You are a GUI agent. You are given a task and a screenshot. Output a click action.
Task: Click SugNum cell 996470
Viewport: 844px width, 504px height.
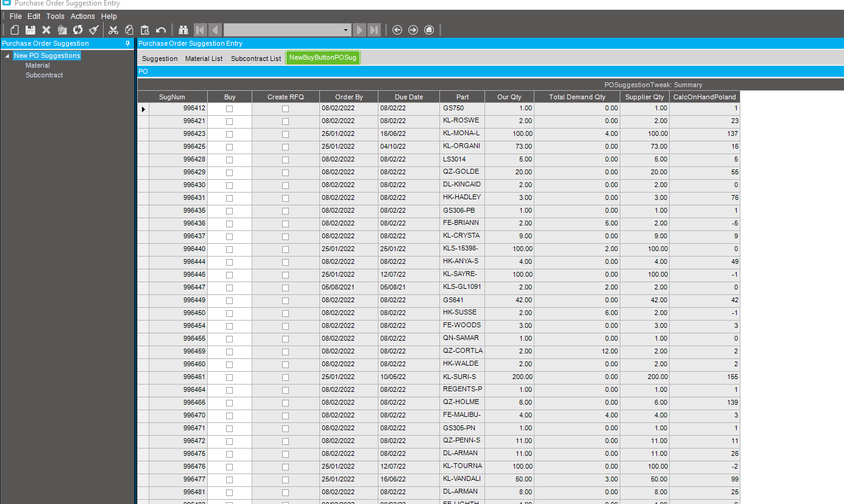(179, 415)
